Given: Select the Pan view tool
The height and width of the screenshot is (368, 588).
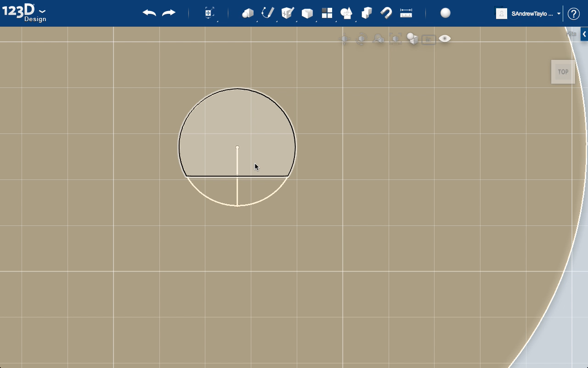Looking at the screenshot, I should click(345, 40).
